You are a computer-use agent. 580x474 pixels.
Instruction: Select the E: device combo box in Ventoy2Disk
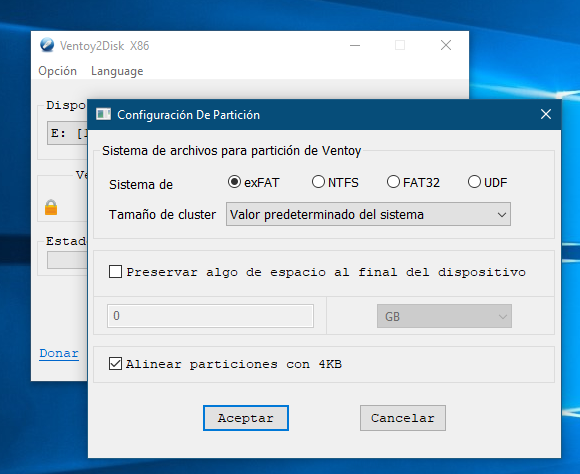[67, 133]
